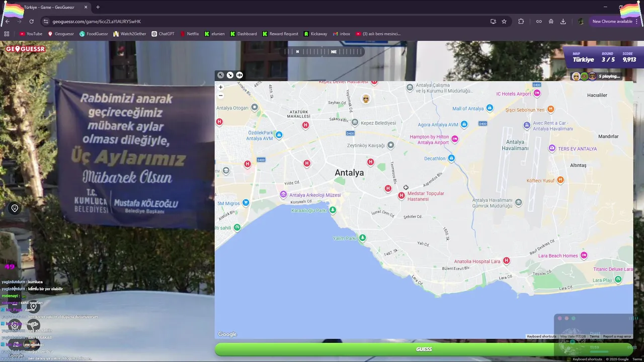The height and width of the screenshot is (362, 644).
Task: Click the Decathlon store marker
Action: point(451,158)
